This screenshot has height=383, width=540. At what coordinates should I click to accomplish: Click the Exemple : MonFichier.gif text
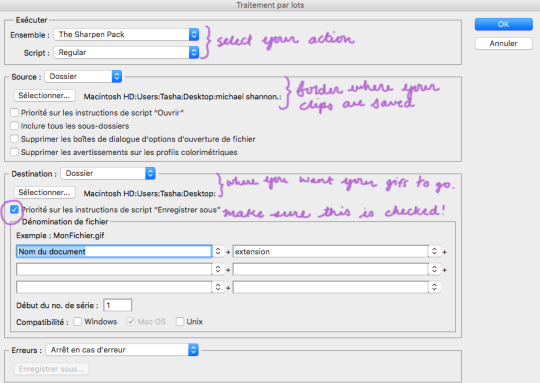(x=60, y=236)
